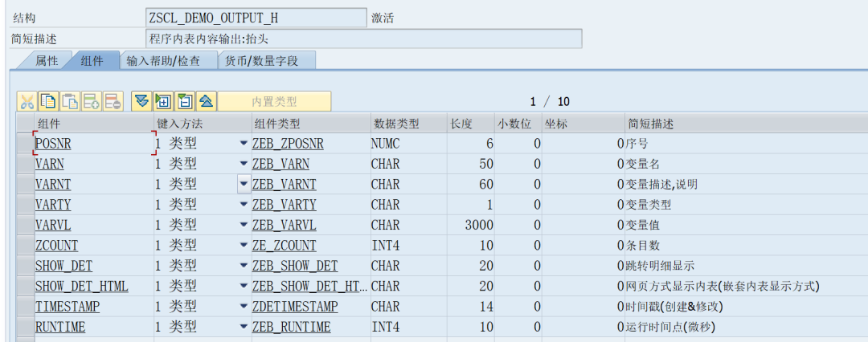Click the description 变量描述,说明
The width and height of the screenshot is (868, 342).
661,185
